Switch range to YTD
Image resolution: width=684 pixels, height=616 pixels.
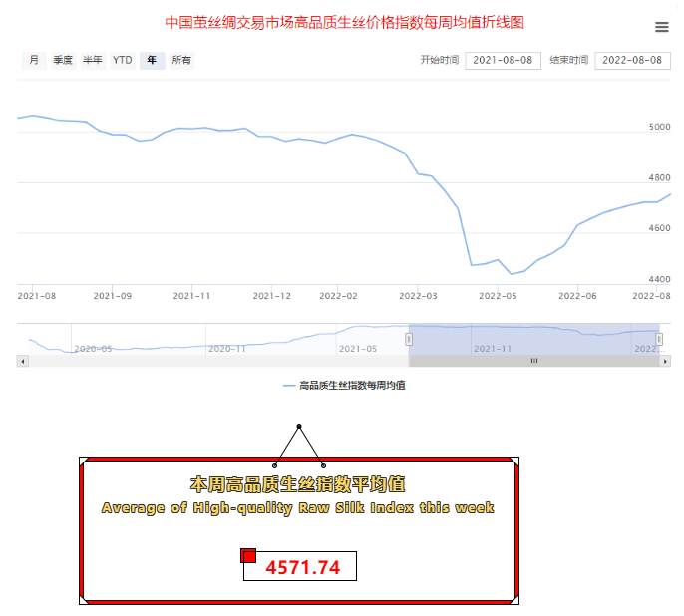pyautogui.click(x=122, y=61)
